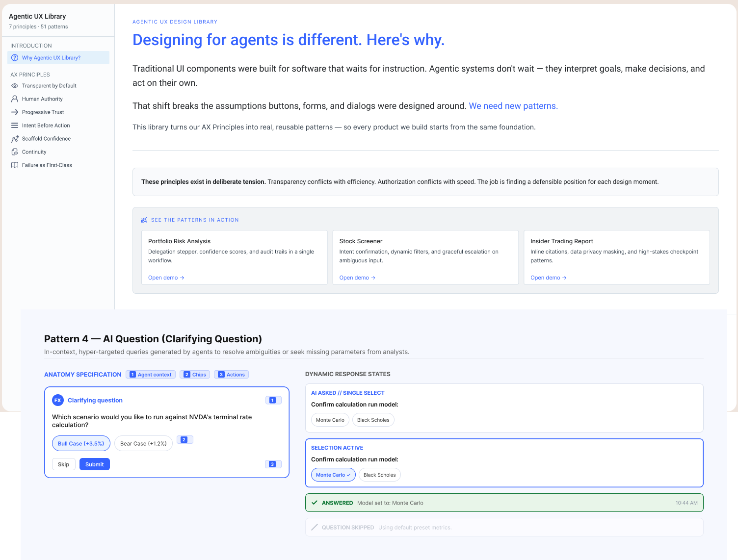The height and width of the screenshot is (560, 738).
Task: Click the book icon for Failure as First-Class
Action: 15,165
